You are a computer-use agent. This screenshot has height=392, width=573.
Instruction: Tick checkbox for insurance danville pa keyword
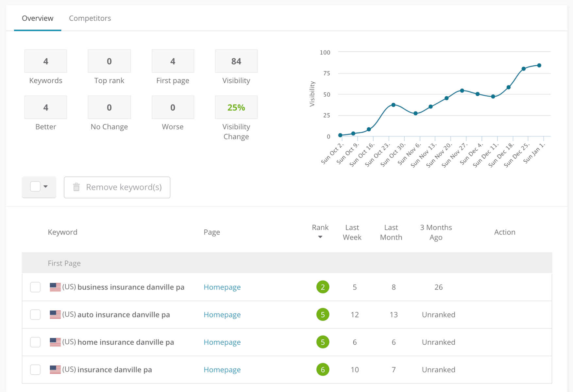point(35,369)
